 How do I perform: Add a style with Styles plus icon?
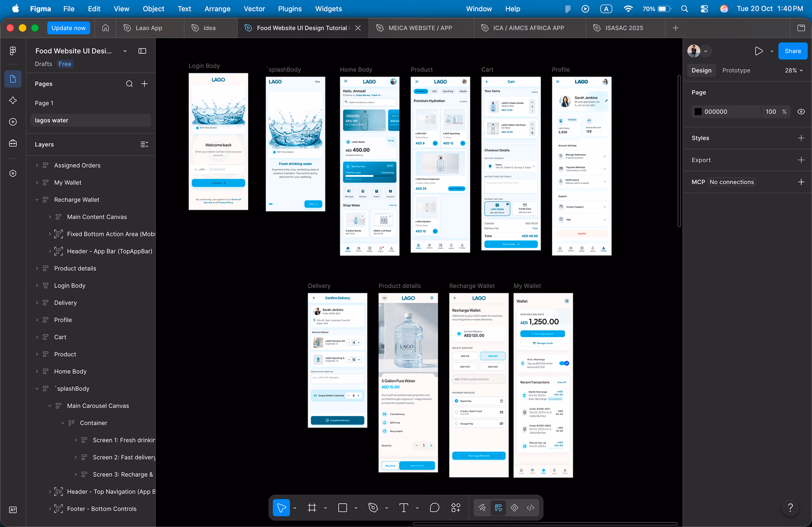pos(801,138)
